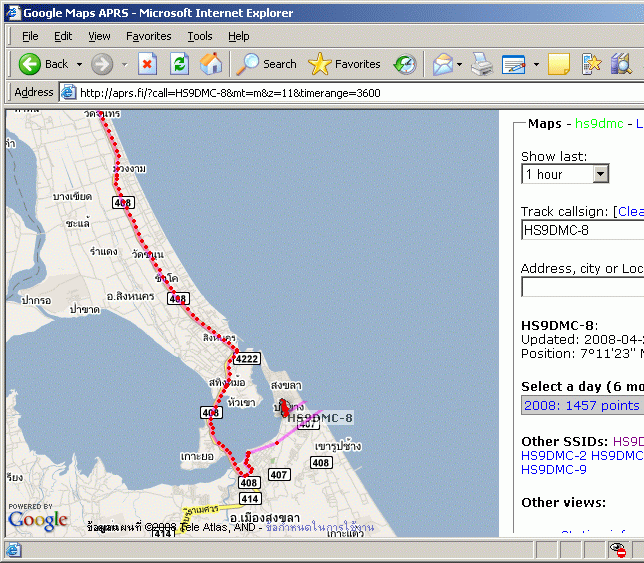The height and width of the screenshot is (563, 644).
Task: Click the Track callsign field HS9DMC-8
Action: click(583, 230)
